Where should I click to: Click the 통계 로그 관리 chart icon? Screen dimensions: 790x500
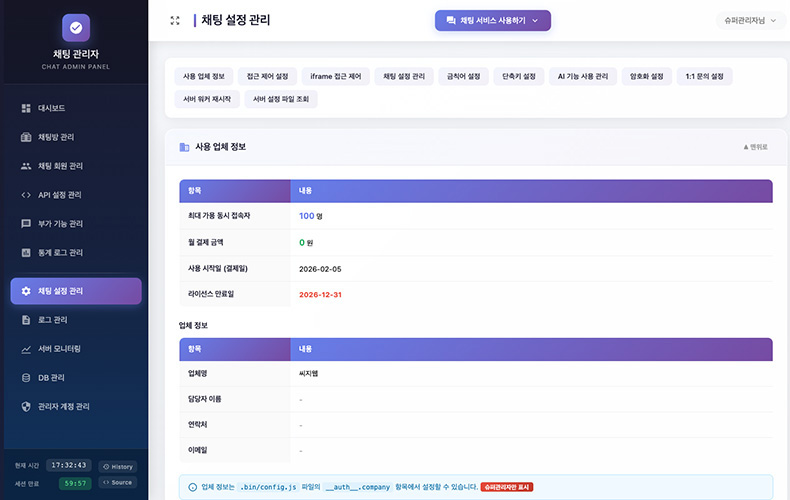pyautogui.click(x=26, y=253)
